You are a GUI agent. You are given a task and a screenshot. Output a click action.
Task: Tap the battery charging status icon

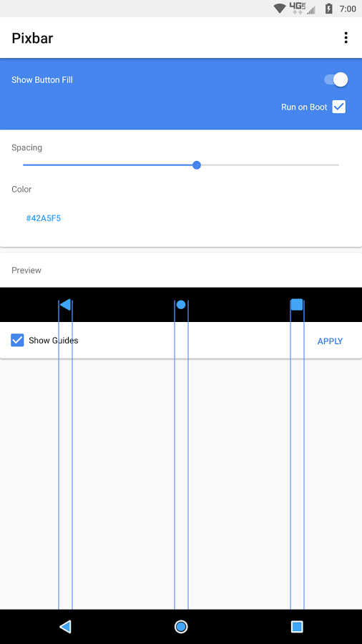tap(329, 9)
